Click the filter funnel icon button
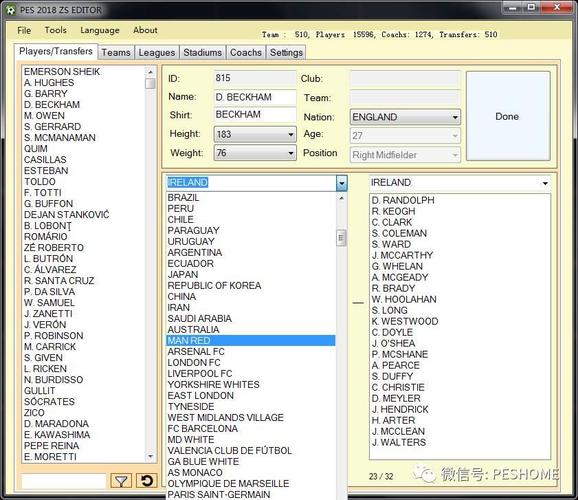This screenshot has width=578, height=500. pos(121,480)
